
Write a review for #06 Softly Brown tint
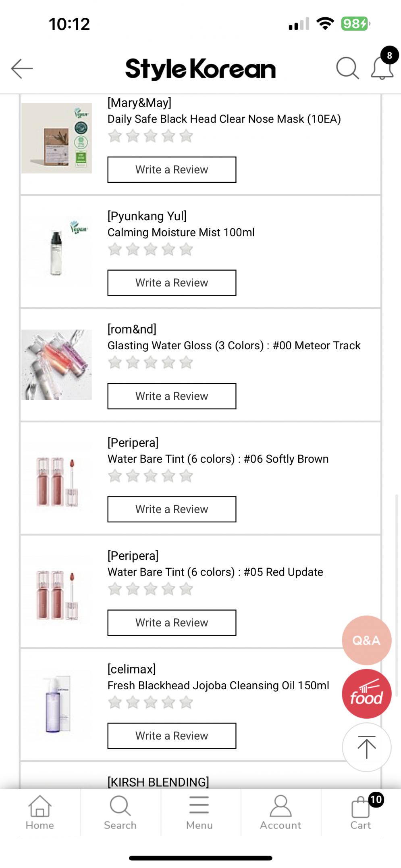point(172,509)
